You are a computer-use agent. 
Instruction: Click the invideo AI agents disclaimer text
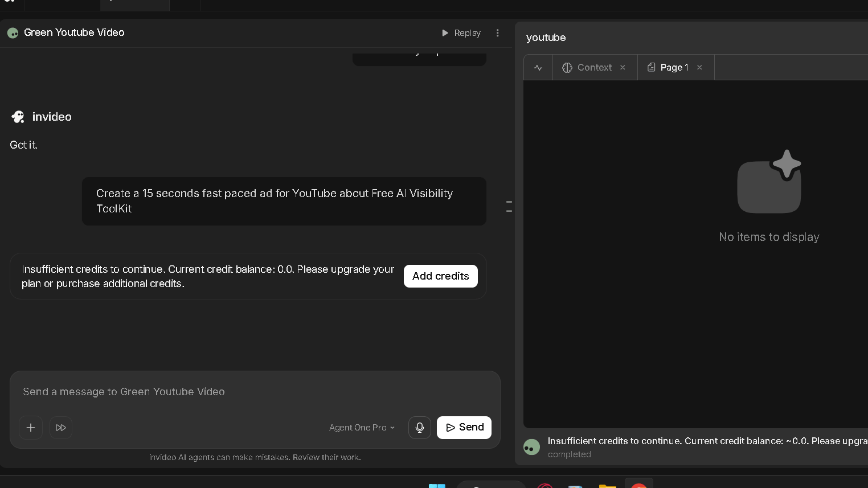pos(255,457)
